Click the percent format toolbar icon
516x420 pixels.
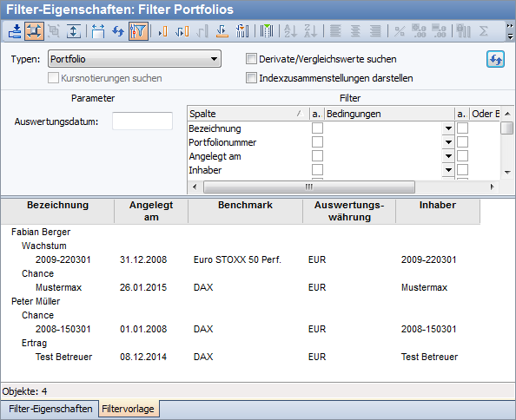tap(400, 31)
